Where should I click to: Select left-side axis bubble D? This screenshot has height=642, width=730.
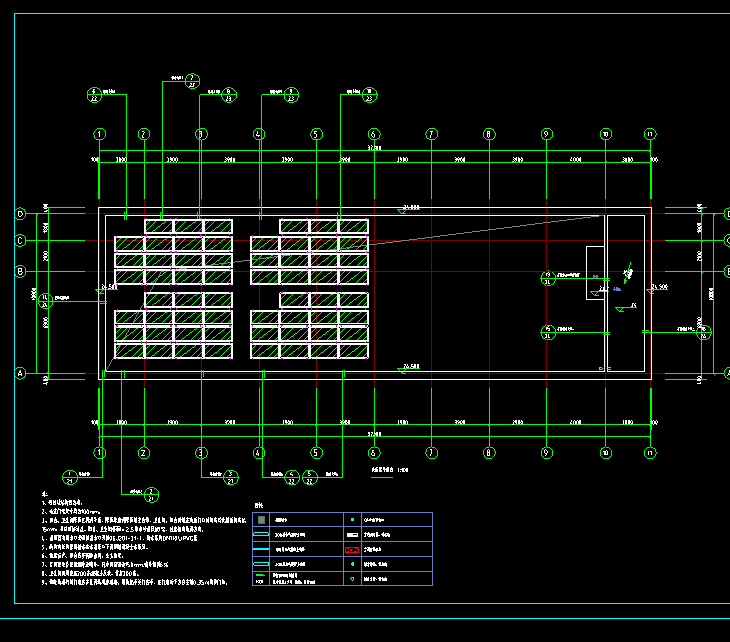pos(19,213)
